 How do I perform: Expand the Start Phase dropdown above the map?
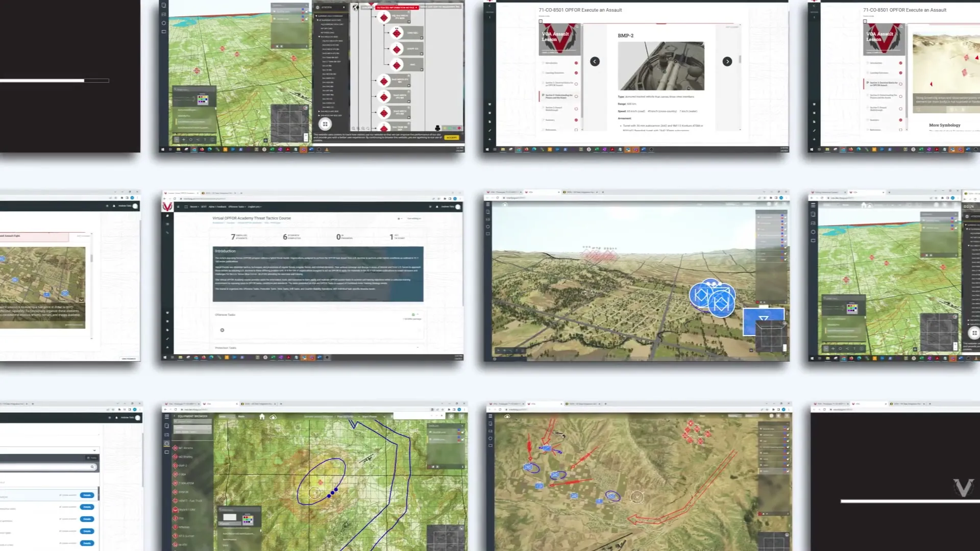tap(375, 416)
